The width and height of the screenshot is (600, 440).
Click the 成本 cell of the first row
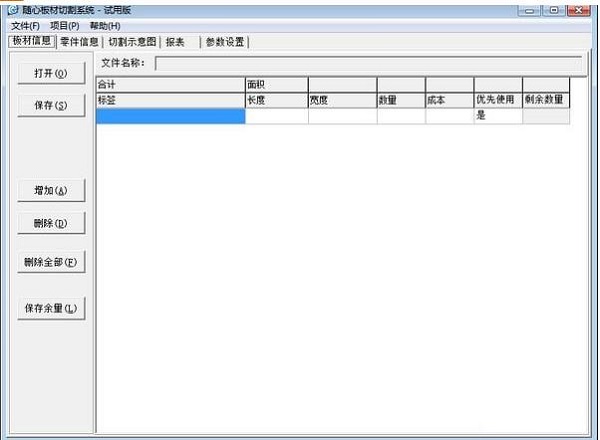(x=450, y=116)
